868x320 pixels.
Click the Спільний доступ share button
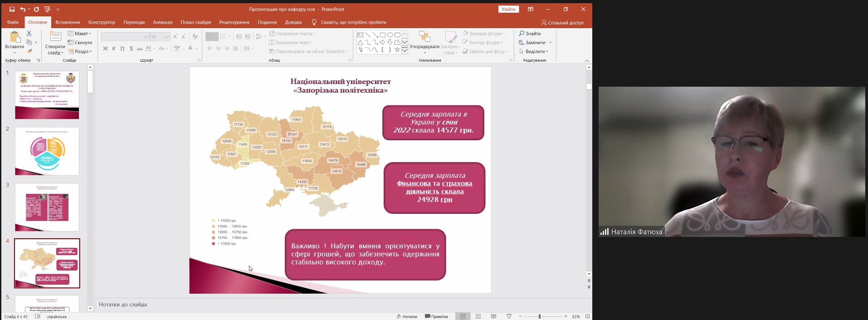tap(562, 22)
